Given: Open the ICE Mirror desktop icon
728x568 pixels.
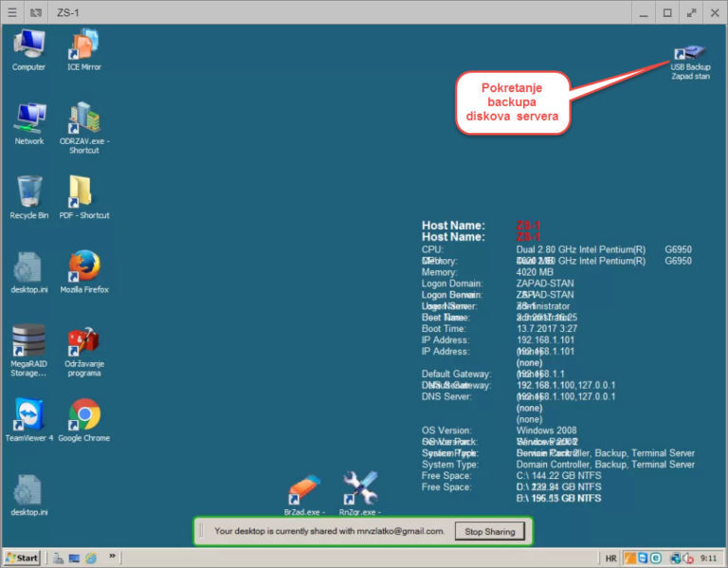Looking at the screenshot, I should [x=83, y=45].
